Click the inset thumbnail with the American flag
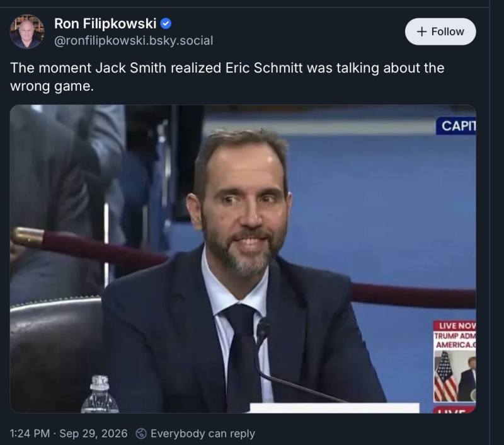504x445 pixels. click(455, 376)
